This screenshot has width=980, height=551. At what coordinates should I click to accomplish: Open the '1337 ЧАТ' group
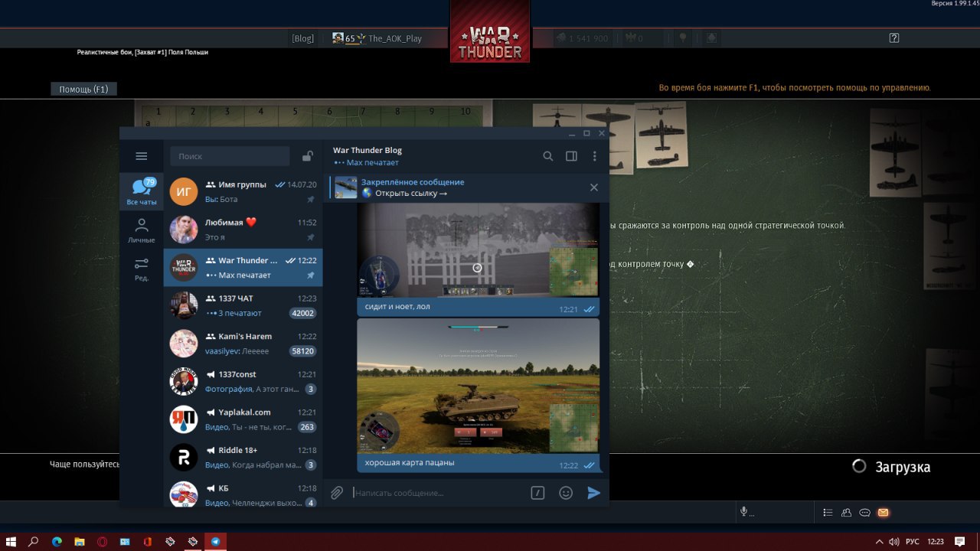pos(243,305)
